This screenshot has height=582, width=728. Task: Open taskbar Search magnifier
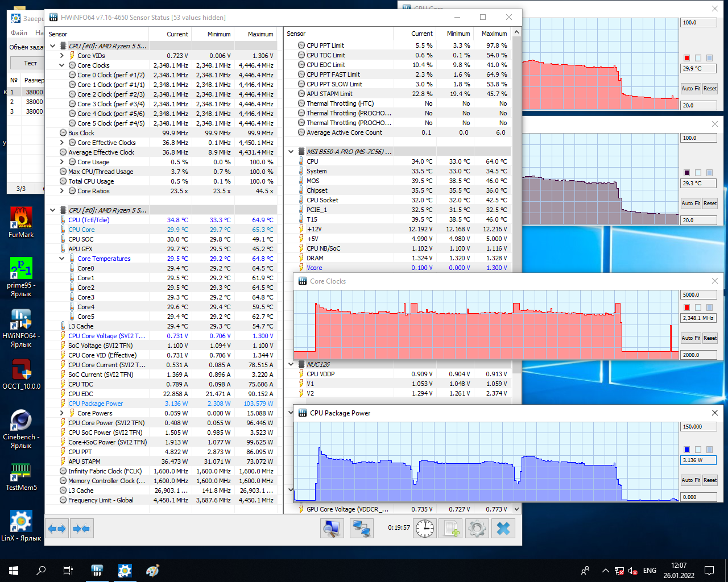click(x=41, y=571)
